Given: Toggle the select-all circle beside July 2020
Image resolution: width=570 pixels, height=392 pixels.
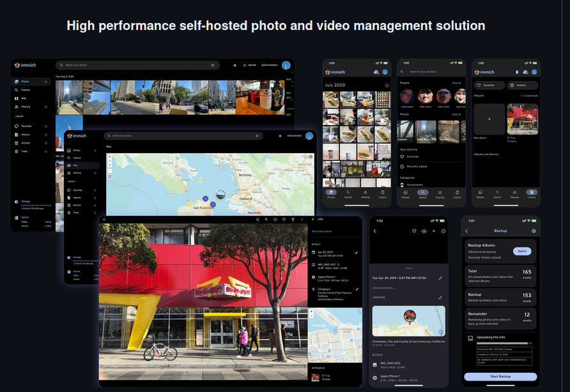Looking at the screenshot, I should click(387, 85).
